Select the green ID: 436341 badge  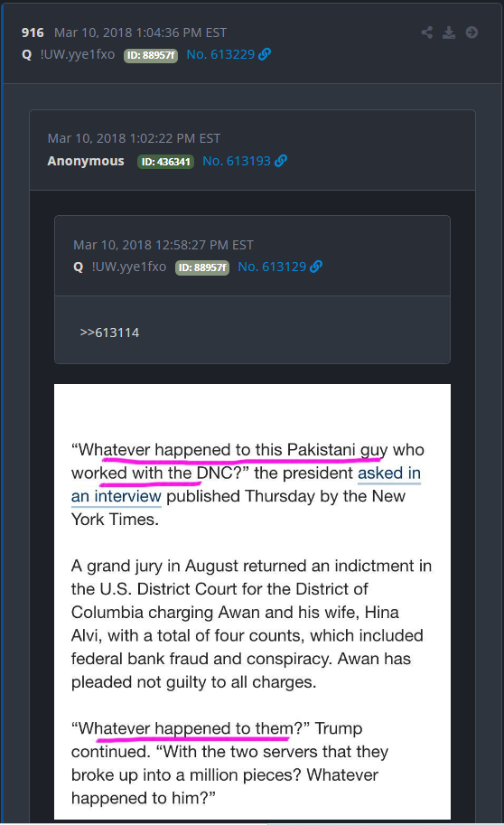point(165,162)
